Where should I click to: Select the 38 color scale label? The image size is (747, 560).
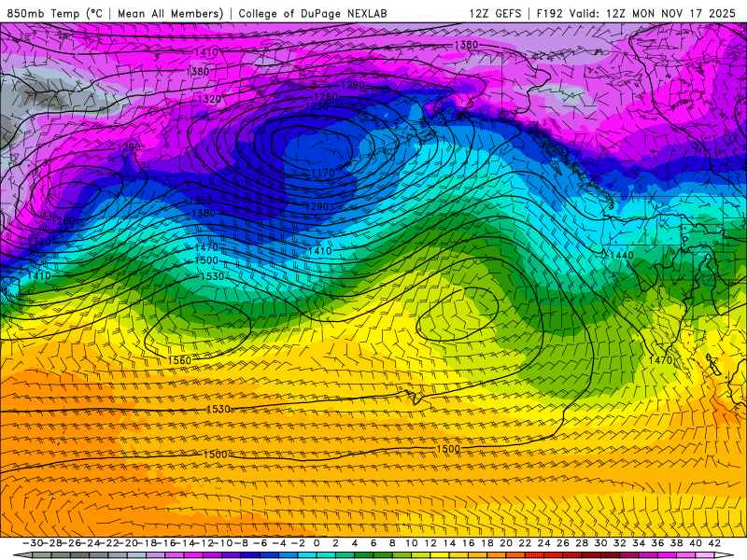[x=676, y=543]
